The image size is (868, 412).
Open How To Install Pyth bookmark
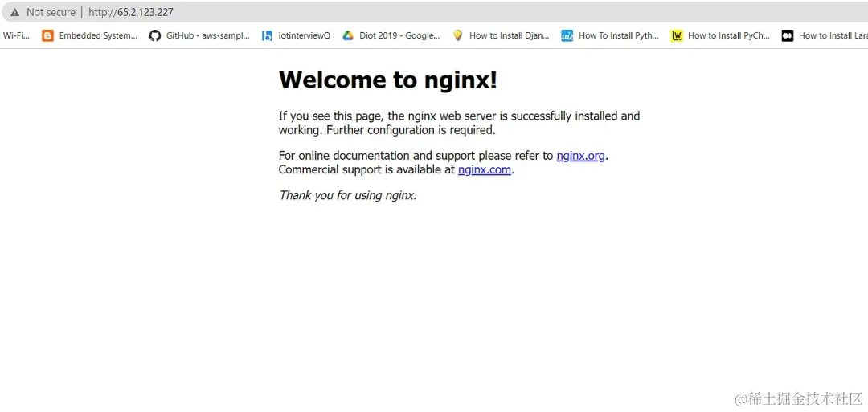click(x=619, y=35)
